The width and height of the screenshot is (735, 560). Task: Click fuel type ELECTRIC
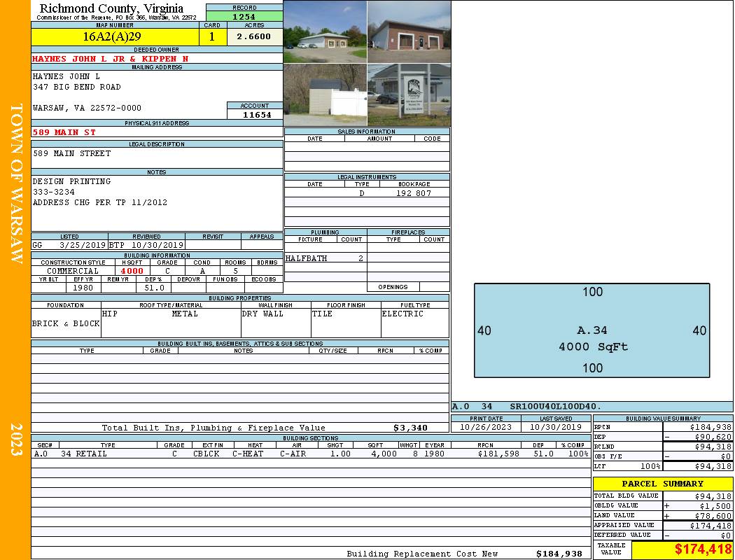point(402,314)
